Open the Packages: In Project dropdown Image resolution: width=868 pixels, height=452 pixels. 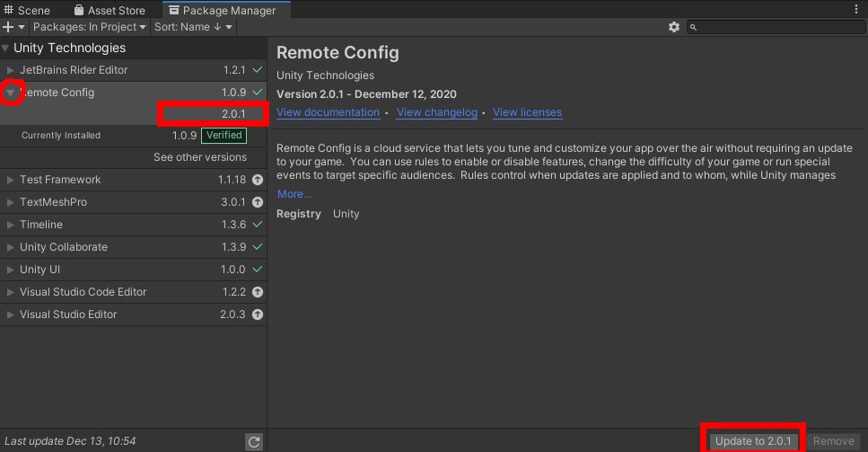[89, 27]
